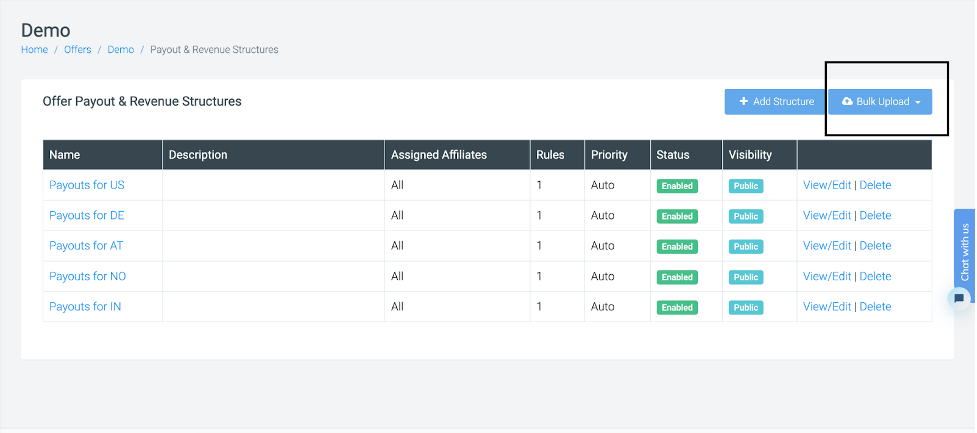This screenshot has width=977, height=433.
Task: Navigate to Offers breadcrumb
Action: tap(77, 49)
